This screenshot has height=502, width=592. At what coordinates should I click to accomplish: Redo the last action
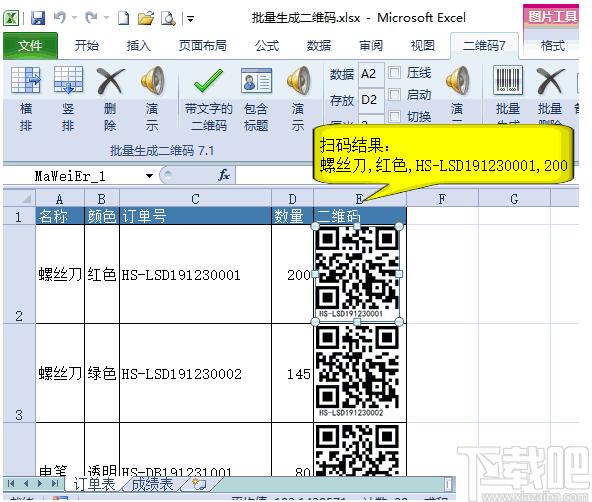92,17
